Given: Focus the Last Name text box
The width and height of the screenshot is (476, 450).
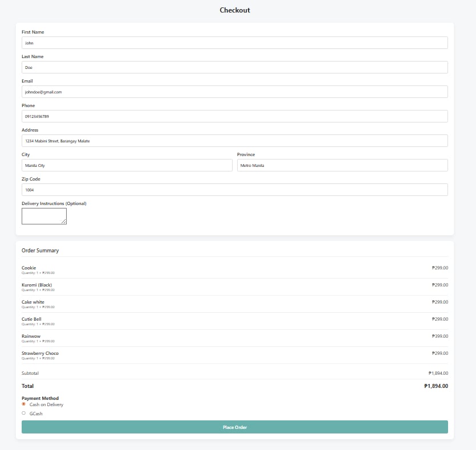Looking at the screenshot, I should point(234,67).
